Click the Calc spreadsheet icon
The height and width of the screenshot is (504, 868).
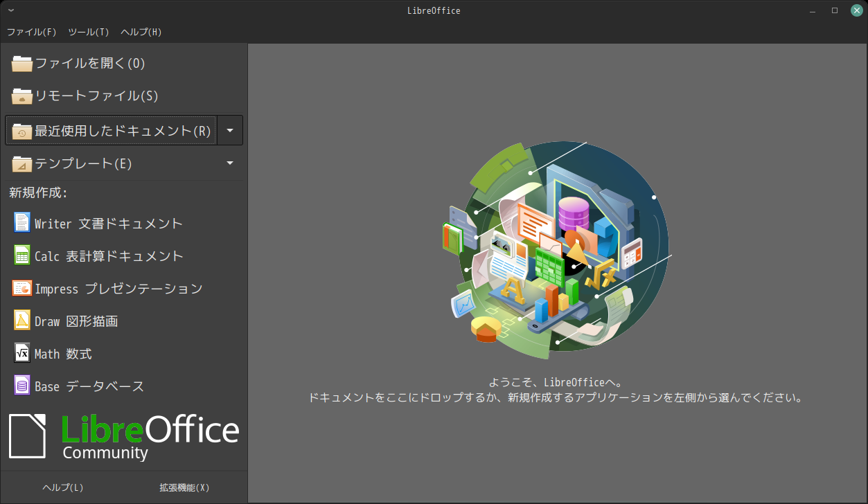point(22,255)
